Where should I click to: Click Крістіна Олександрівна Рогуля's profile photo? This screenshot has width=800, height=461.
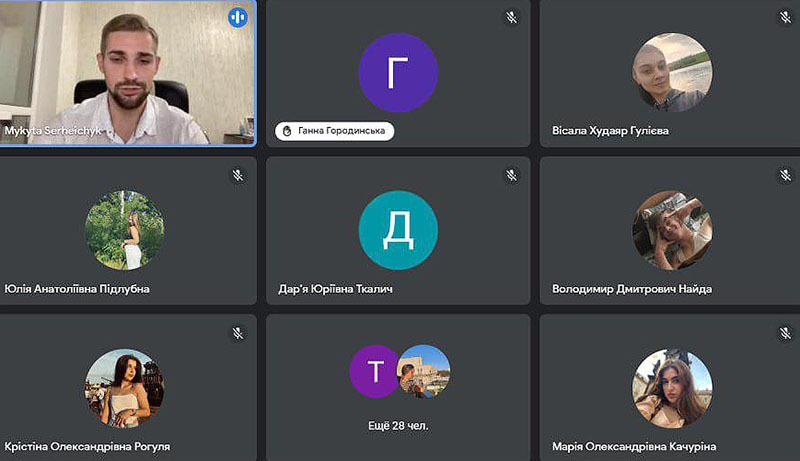pyautogui.click(x=125, y=388)
